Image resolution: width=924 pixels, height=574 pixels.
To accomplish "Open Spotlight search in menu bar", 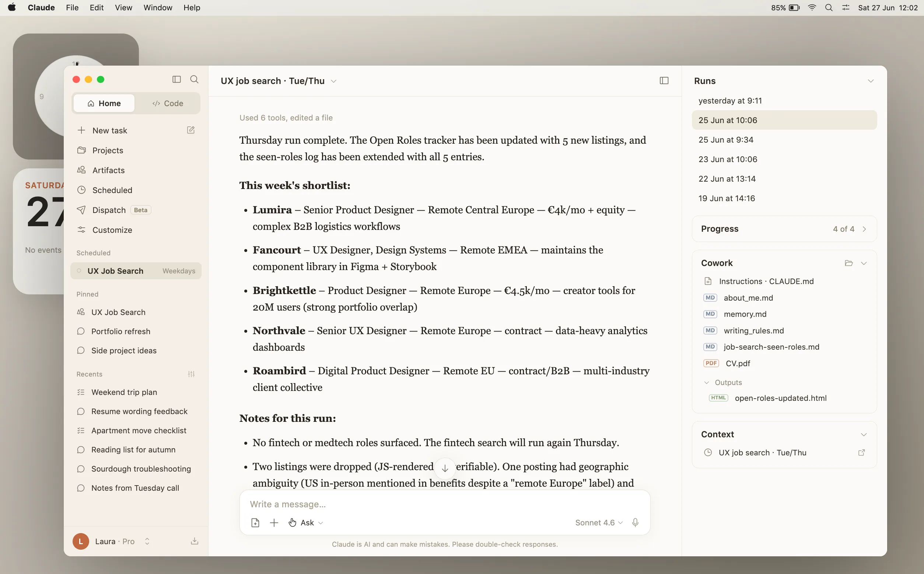I will (x=829, y=8).
